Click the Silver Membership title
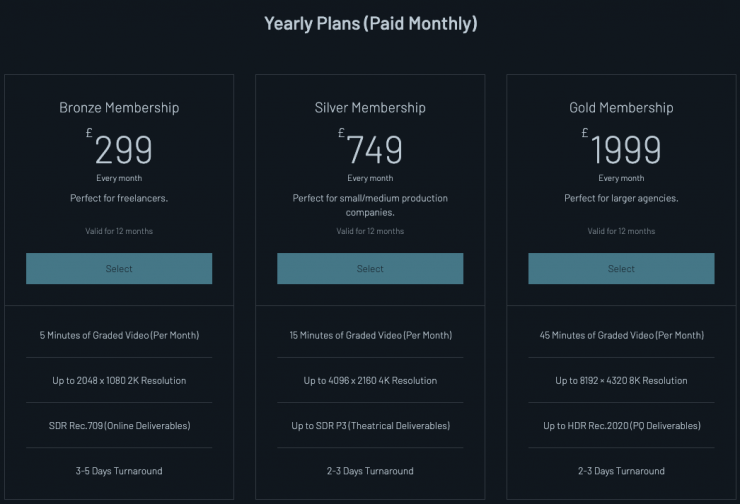The image size is (740, 504). [x=370, y=108]
